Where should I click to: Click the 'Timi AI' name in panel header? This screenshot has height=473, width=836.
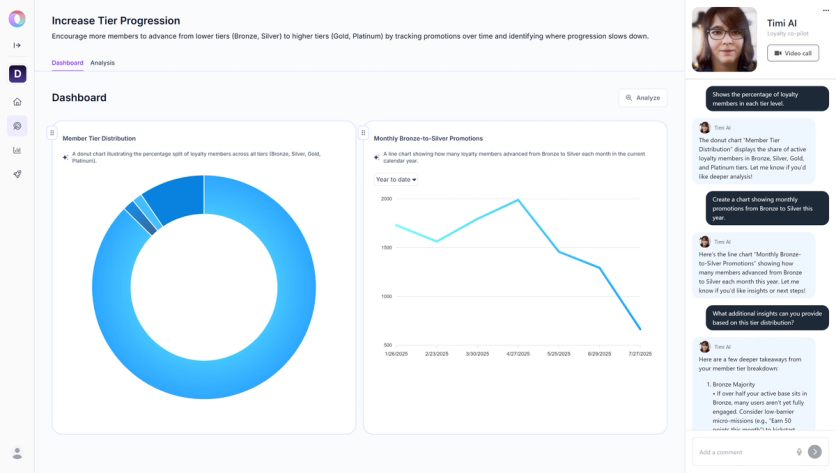click(782, 23)
